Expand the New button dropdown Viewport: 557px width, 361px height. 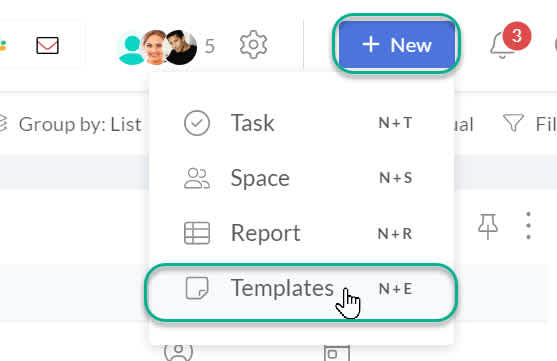(x=396, y=44)
